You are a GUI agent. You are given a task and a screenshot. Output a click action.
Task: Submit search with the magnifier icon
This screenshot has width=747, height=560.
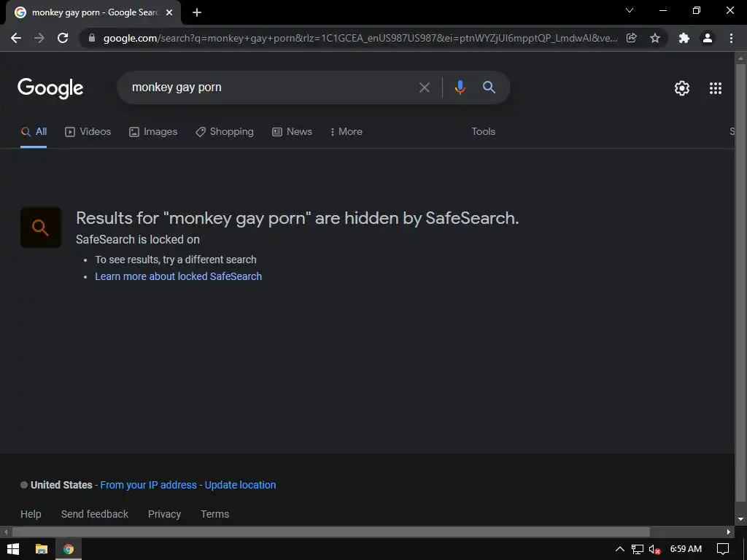pos(489,87)
